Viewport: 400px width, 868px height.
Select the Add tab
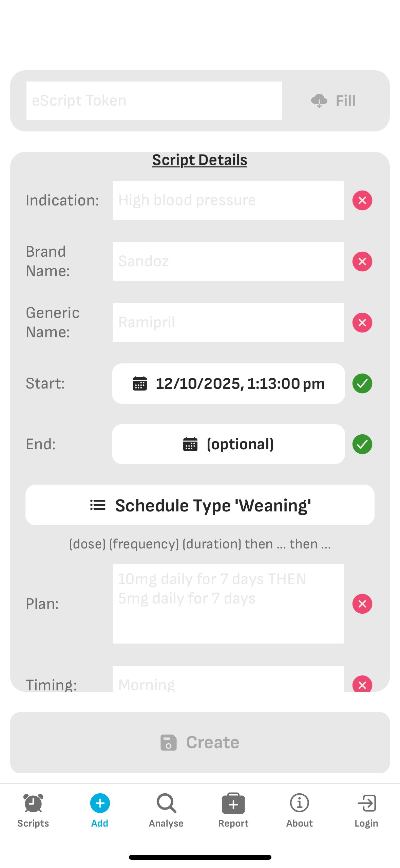[x=100, y=810]
